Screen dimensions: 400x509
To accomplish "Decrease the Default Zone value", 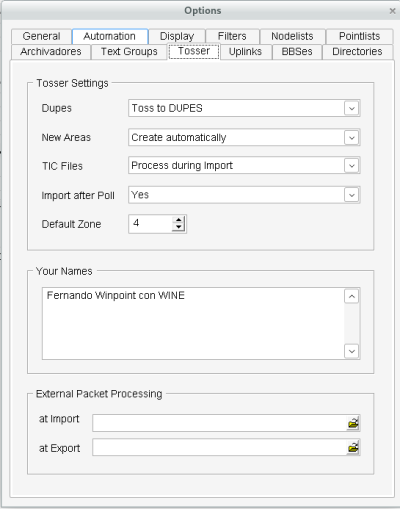I will pos(179,227).
